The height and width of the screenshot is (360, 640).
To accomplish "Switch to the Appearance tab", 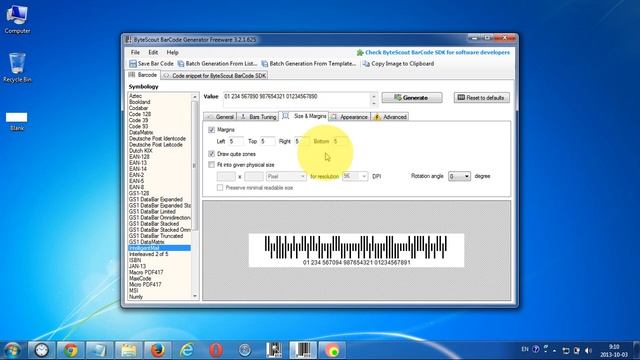I will (350, 117).
